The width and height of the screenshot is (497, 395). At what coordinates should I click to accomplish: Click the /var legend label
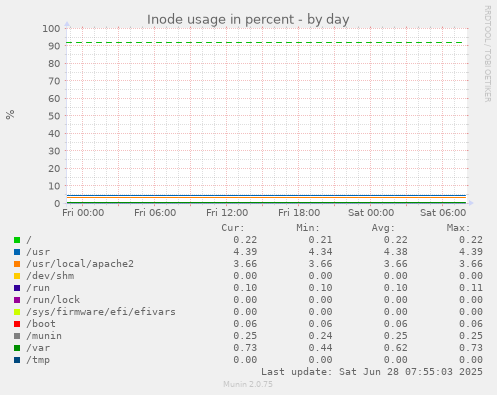coord(38,348)
